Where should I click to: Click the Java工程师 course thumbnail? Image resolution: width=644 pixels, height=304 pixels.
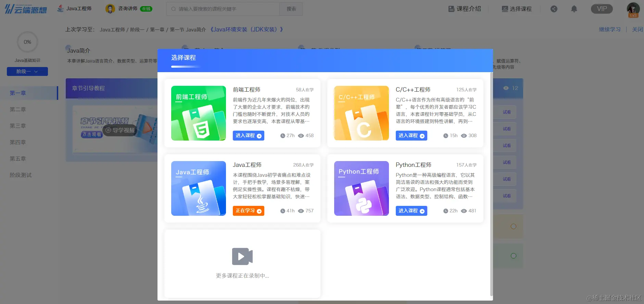click(199, 188)
